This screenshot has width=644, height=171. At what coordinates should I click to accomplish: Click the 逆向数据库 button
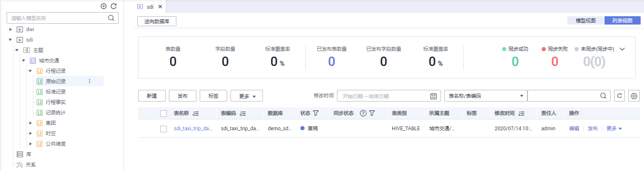pos(157,21)
